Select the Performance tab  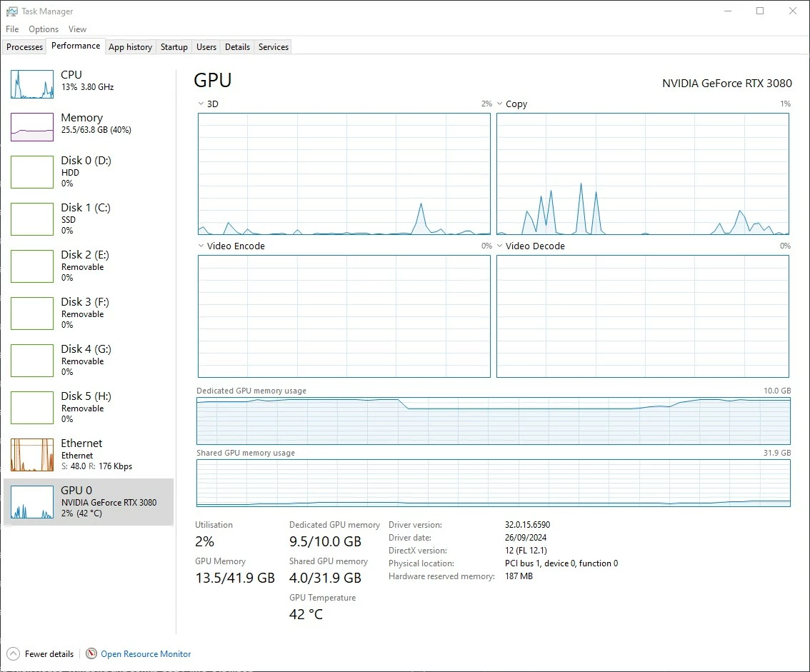click(x=76, y=46)
